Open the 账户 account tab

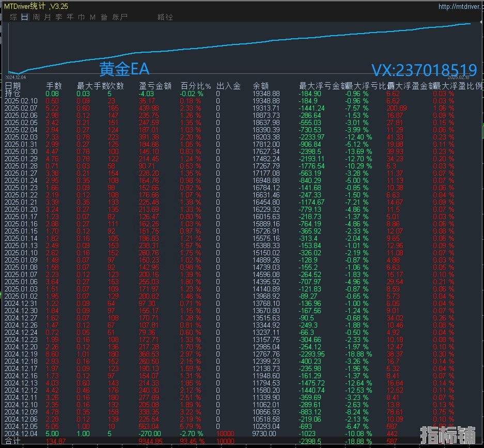(x=120, y=17)
